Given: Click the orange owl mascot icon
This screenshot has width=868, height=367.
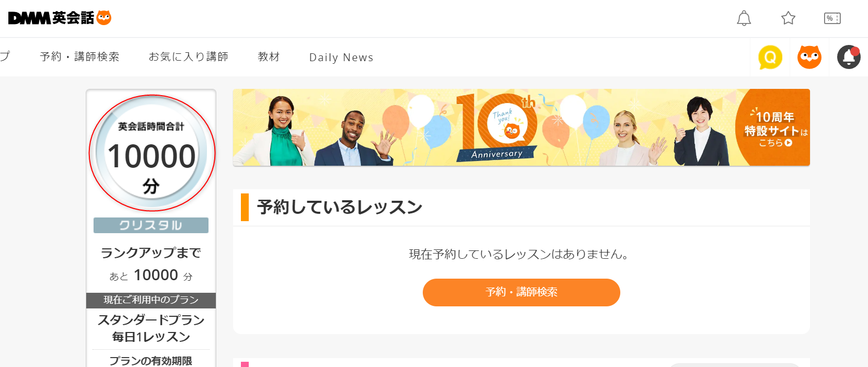Looking at the screenshot, I should click(x=809, y=57).
